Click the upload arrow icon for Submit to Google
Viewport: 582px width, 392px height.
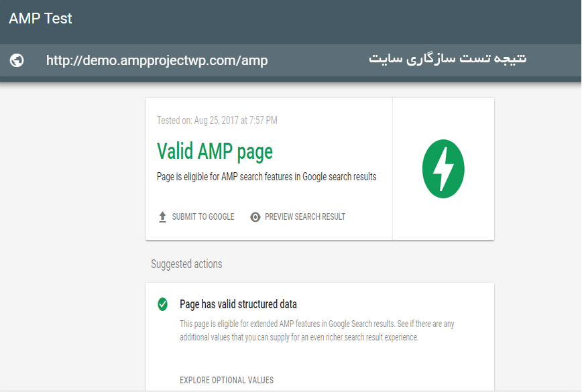[x=162, y=217]
